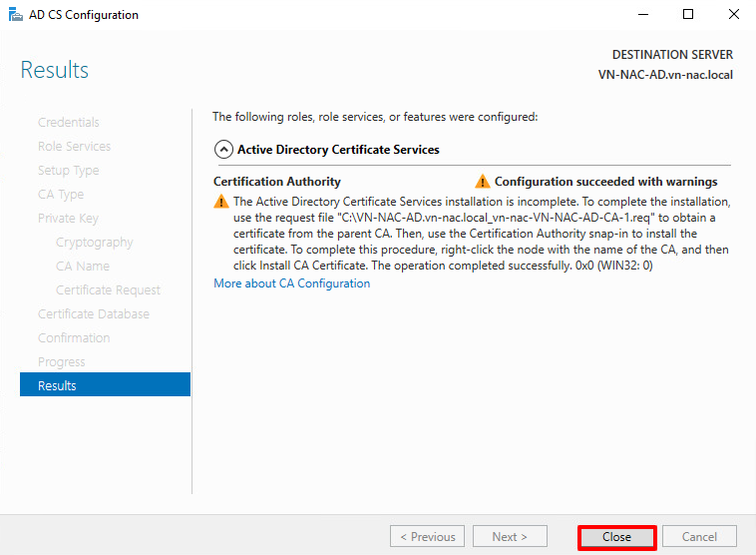Screen dimensions: 756x555
Task: Collapse the Active Directory Certificate Services section
Action: (x=223, y=150)
